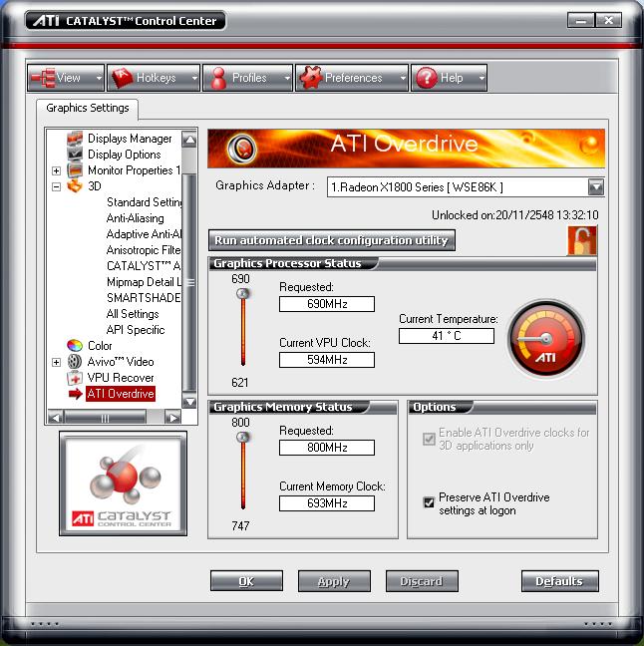Open the Graphics Adapter dropdown
This screenshot has height=646, width=644.
point(596,187)
